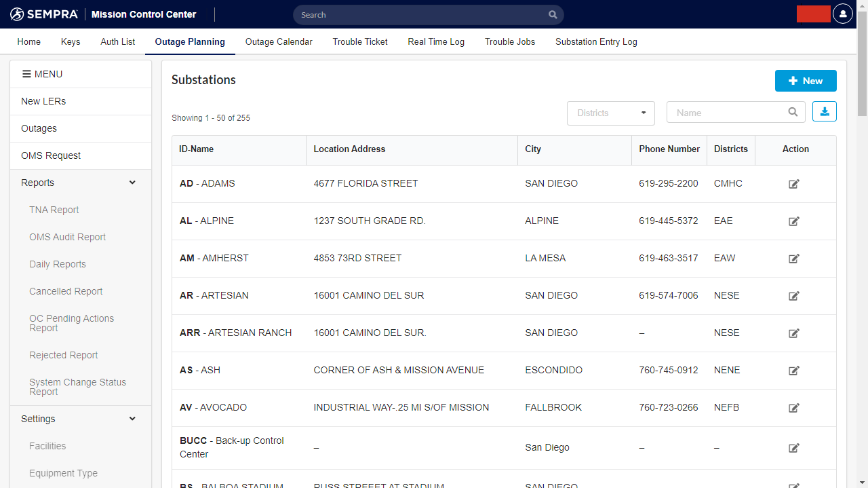Edit the AVOCADO substation entry
The width and height of the screenshot is (868, 488).
coord(793,408)
